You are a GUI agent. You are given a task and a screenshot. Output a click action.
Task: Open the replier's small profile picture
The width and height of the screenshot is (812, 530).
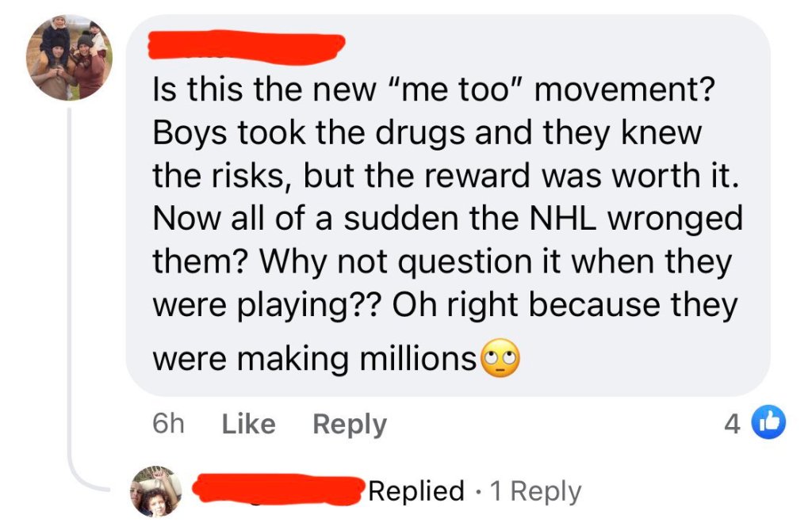point(156,492)
